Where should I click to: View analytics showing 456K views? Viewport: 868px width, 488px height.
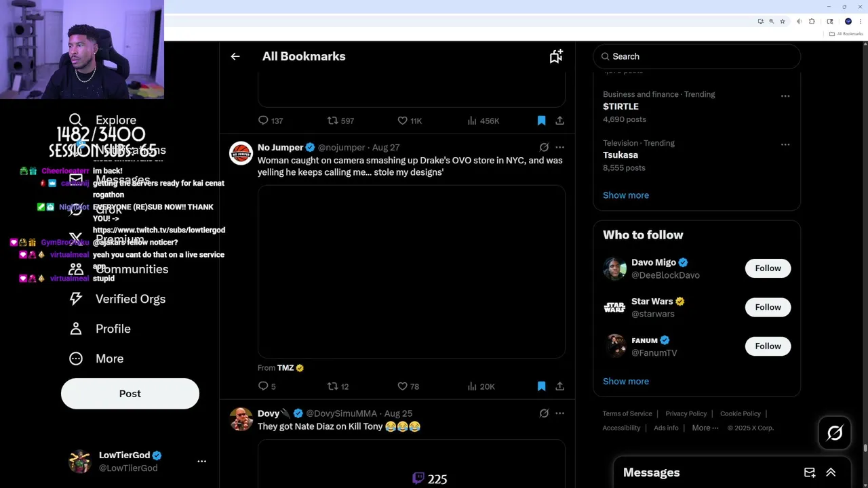483,121
